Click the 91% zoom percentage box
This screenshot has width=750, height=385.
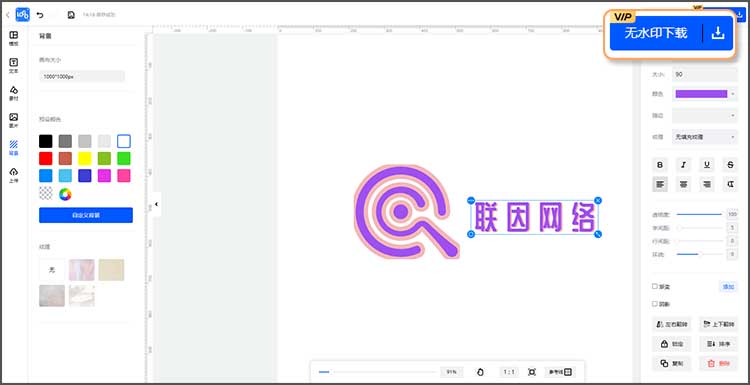(452, 372)
